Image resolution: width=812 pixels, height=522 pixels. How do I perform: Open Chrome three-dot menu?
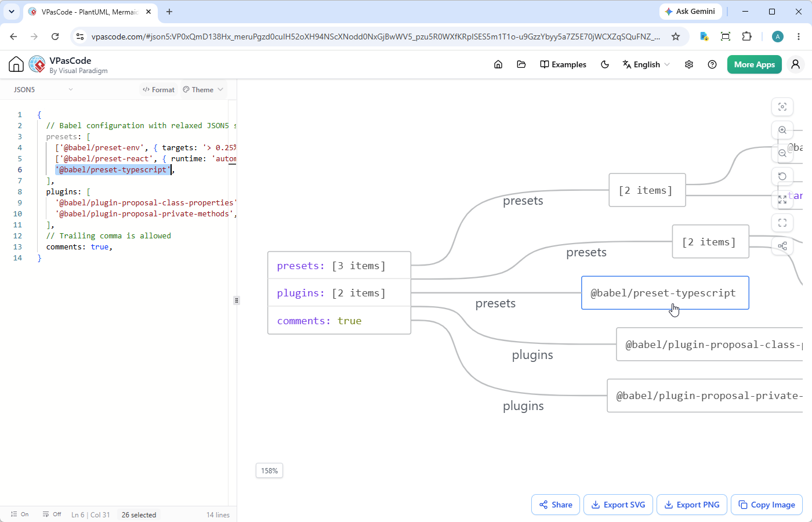[799, 37]
